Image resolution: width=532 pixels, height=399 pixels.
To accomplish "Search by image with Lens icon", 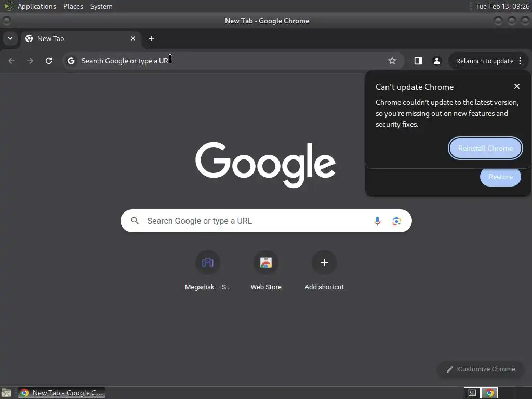I will [396, 221].
